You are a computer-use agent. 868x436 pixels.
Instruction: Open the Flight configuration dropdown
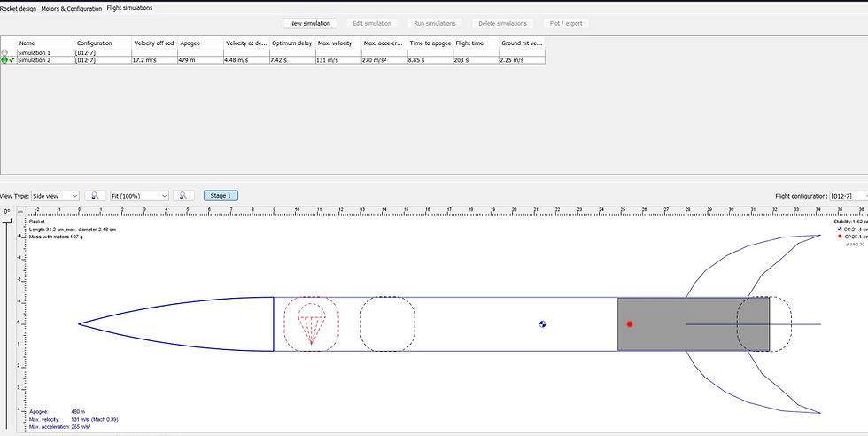coord(849,196)
